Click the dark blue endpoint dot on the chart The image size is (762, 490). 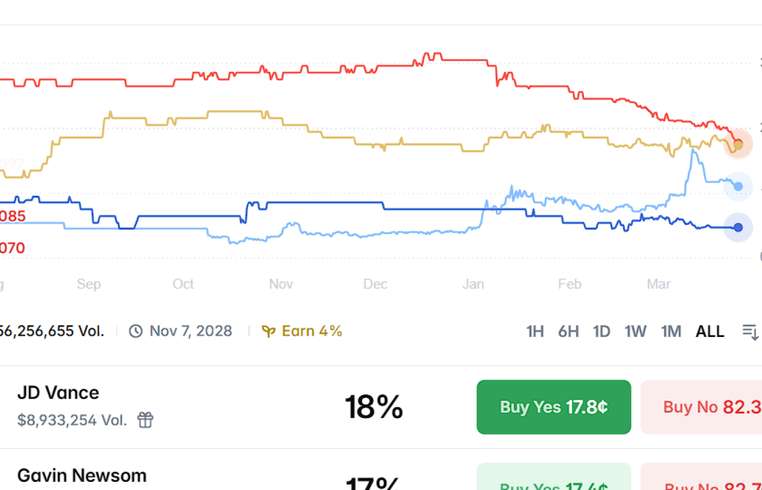pyautogui.click(x=738, y=228)
